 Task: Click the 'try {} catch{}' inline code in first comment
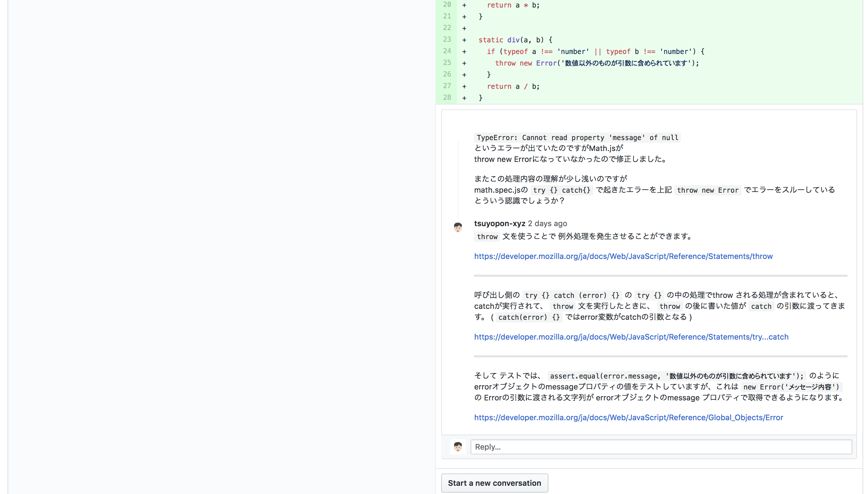click(x=561, y=190)
